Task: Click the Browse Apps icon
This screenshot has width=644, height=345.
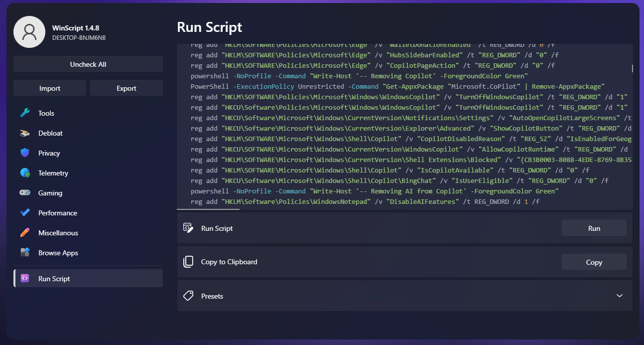Action: [x=26, y=253]
